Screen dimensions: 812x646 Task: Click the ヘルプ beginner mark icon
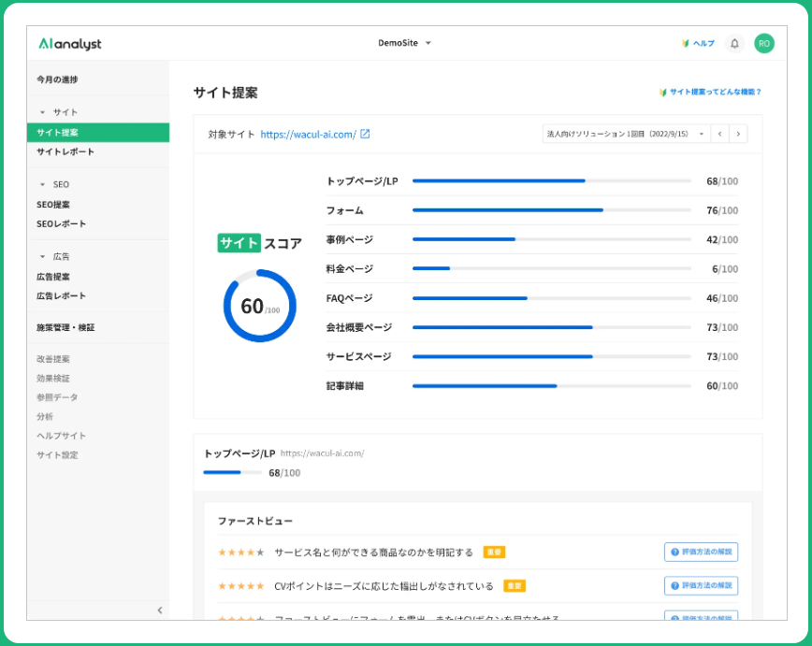point(685,44)
